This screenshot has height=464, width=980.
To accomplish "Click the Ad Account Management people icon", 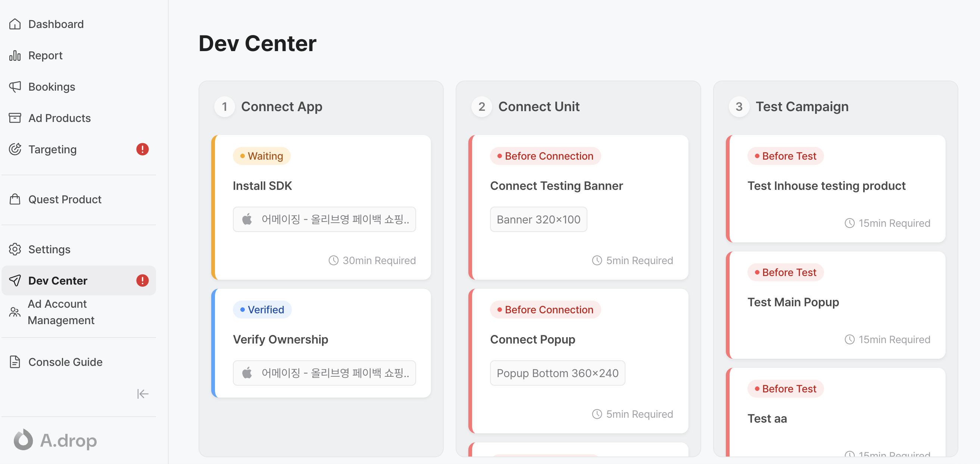I will coord(15,312).
